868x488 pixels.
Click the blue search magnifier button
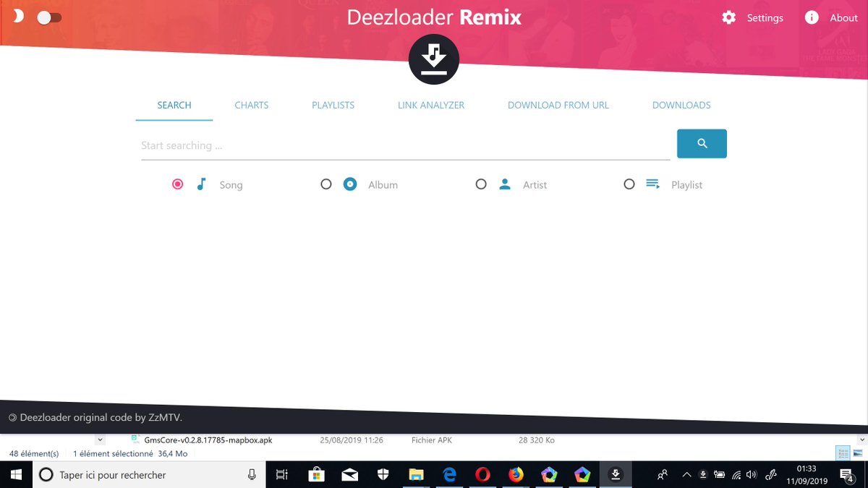click(702, 144)
